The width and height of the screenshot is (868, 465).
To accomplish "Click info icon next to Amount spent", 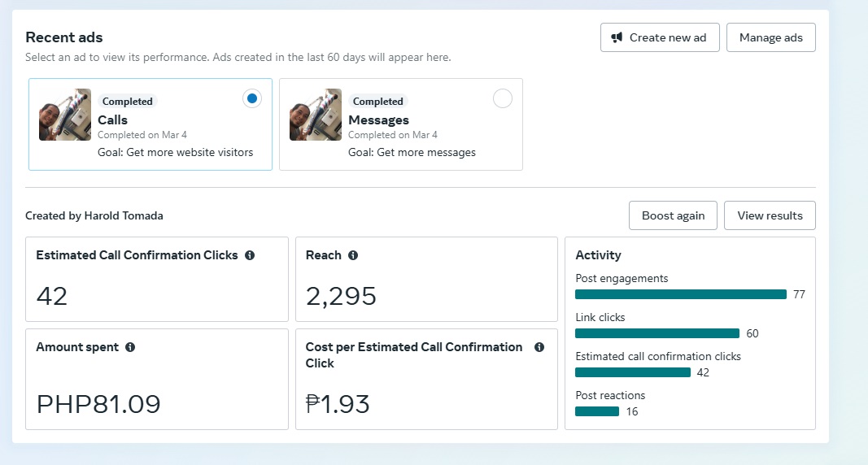I will coord(130,347).
